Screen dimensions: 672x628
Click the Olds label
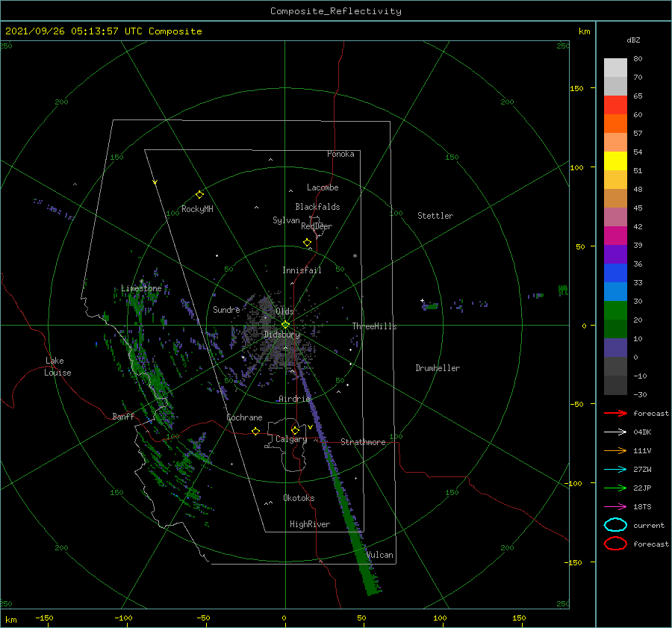coord(284,311)
